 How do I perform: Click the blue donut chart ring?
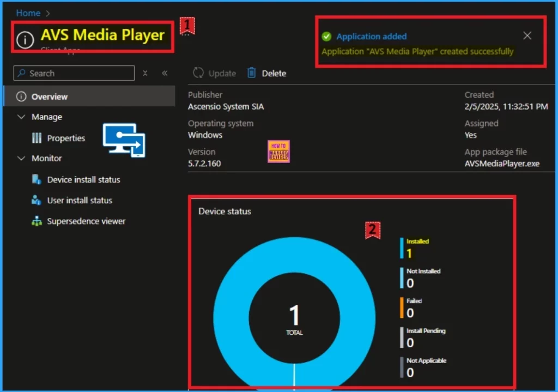[232, 318]
